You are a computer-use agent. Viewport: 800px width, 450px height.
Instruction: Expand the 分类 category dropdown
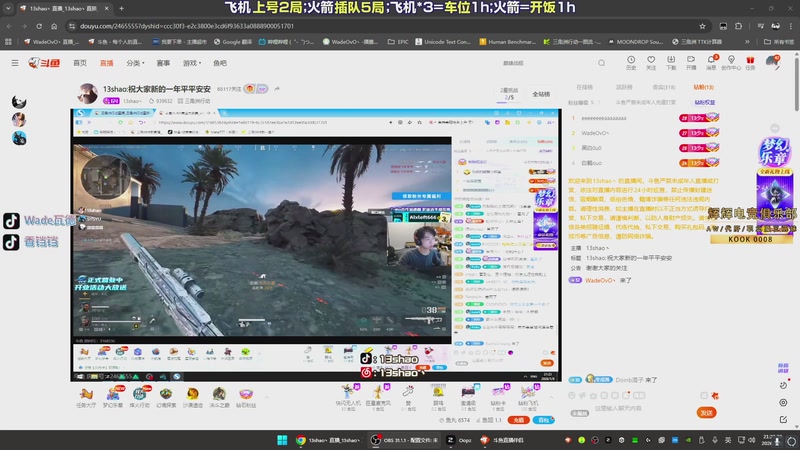coord(135,63)
